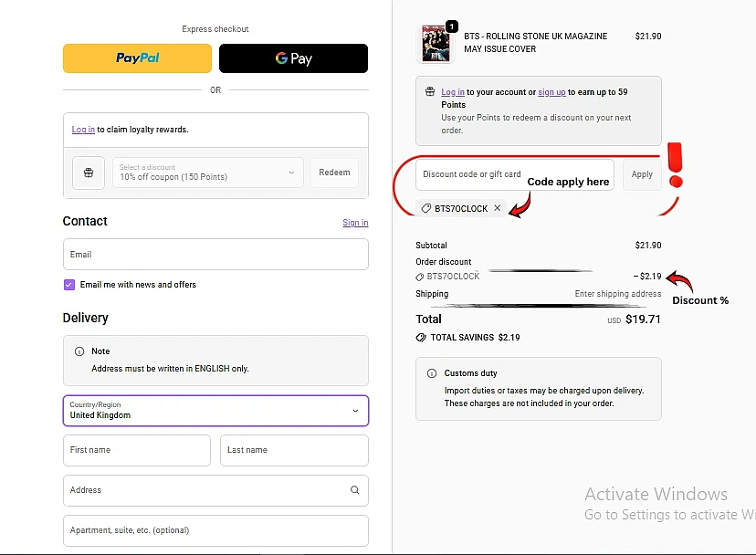Pay with PayPal express checkout
756x555 pixels.
(x=137, y=58)
